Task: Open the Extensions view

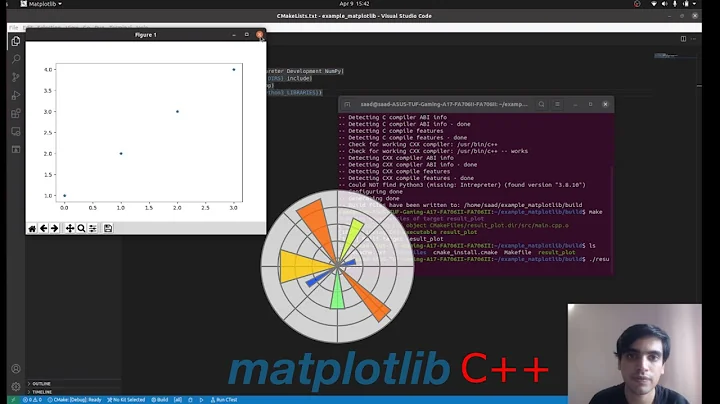Action: [16, 113]
